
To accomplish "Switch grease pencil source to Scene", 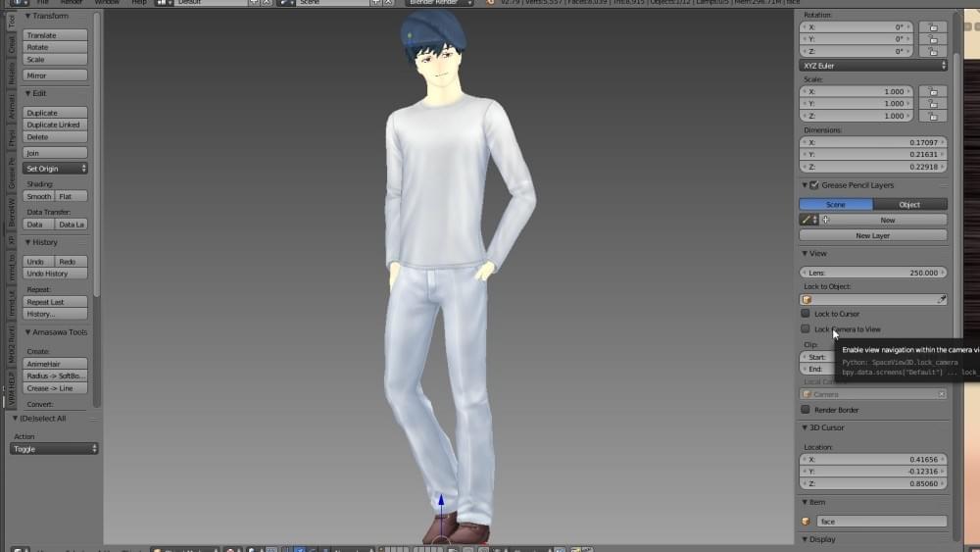I will [836, 204].
